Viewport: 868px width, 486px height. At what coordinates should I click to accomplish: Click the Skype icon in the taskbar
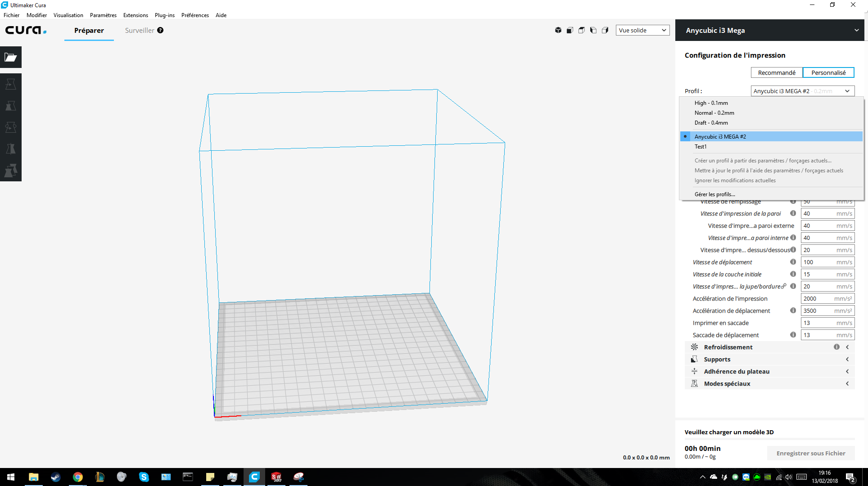144,477
